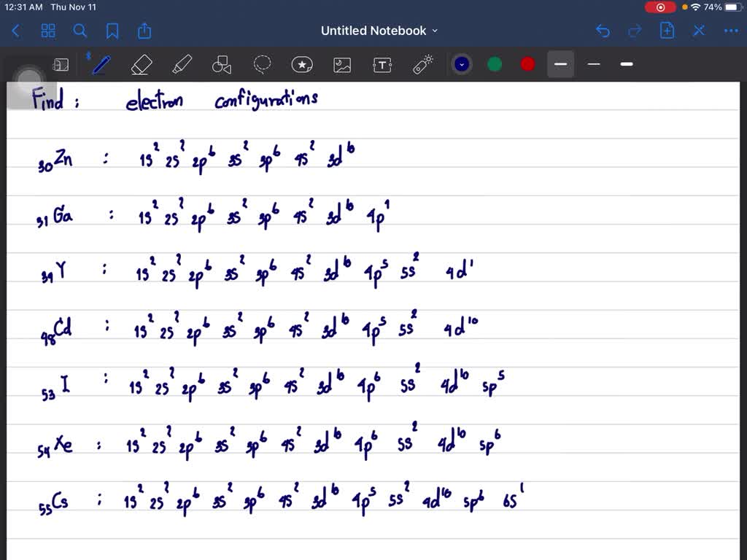Open the stickers tool
Viewport: 747px width, 560px height.
(302, 63)
